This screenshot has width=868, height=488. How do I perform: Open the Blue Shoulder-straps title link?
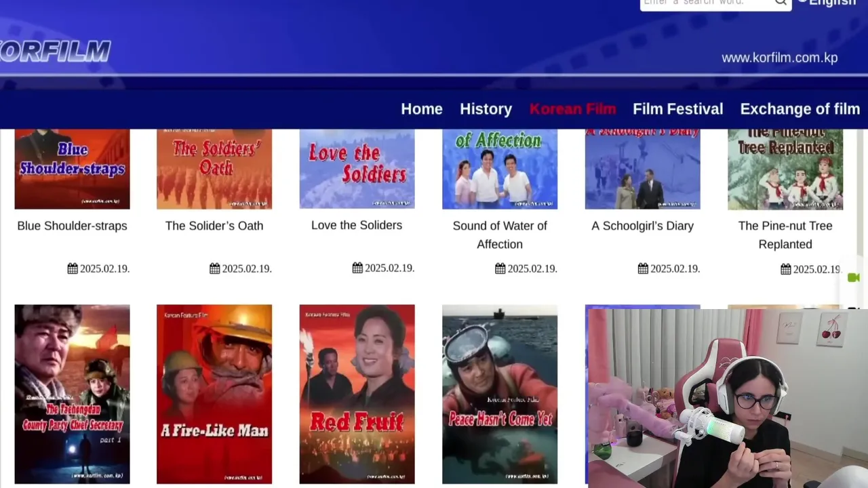click(x=72, y=226)
